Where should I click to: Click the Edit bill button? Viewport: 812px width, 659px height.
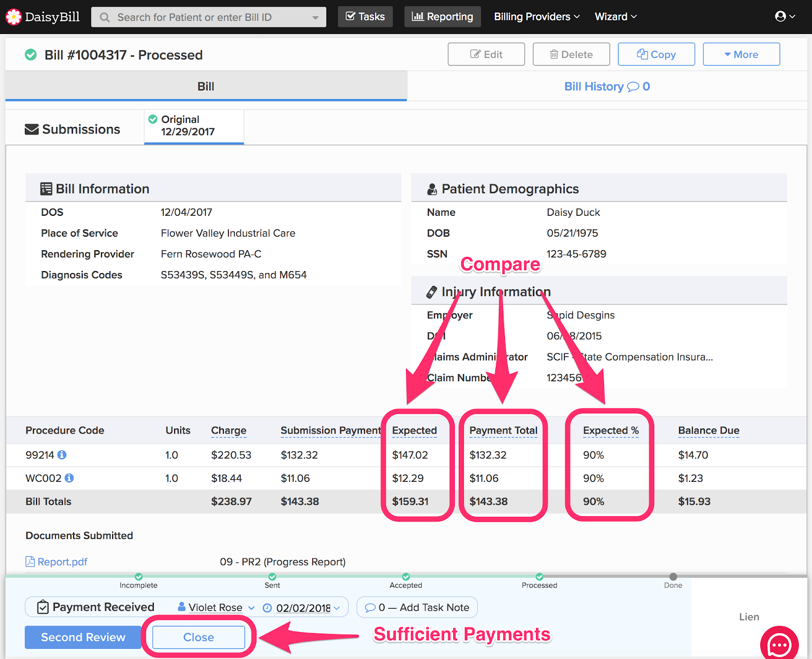pos(486,54)
